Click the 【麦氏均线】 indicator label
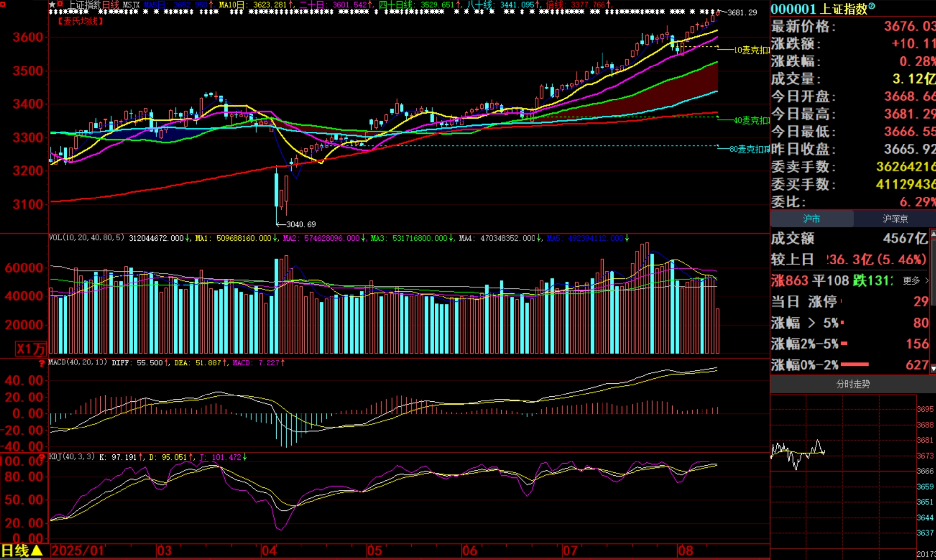Image resolution: width=936 pixels, height=560 pixels. pos(80,21)
